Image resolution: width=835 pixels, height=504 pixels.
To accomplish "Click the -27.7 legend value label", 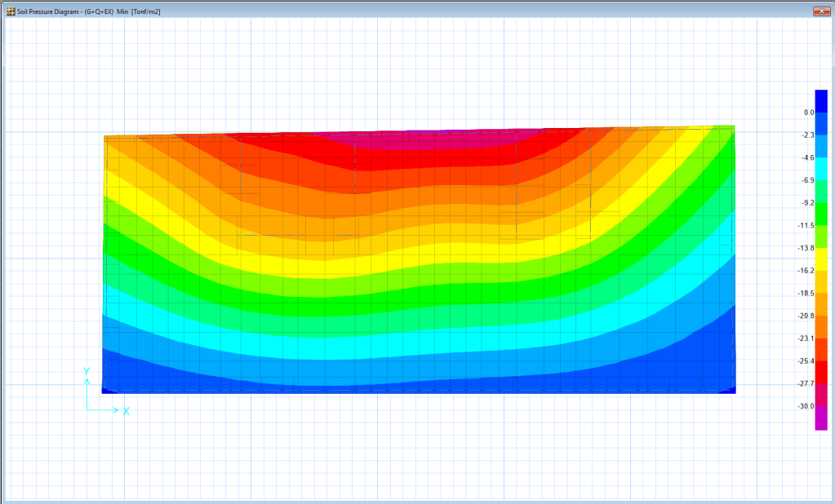I will coord(806,383).
